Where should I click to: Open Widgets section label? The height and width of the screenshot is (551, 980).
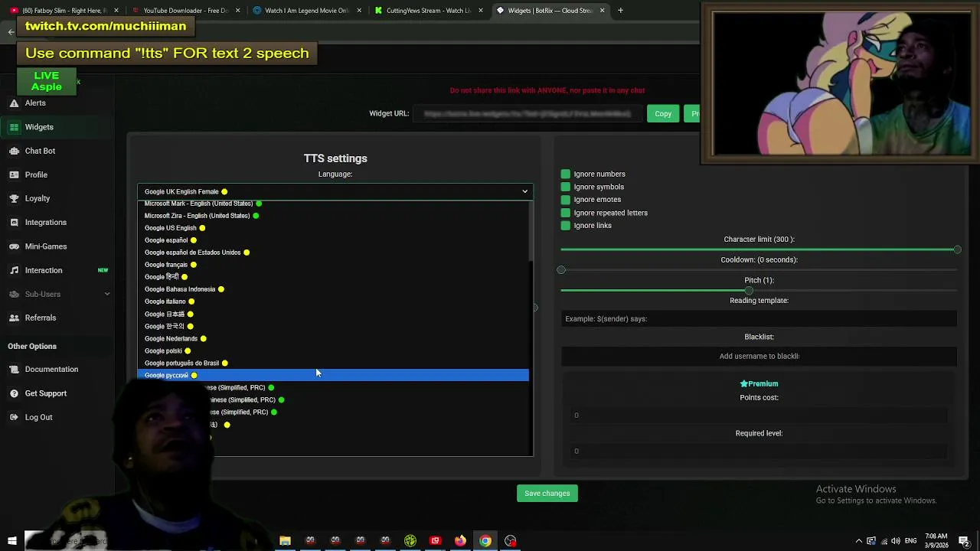tap(39, 127)
